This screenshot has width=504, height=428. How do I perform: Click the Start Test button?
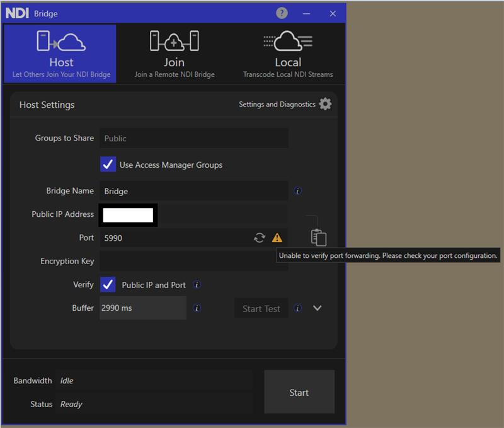261,308
